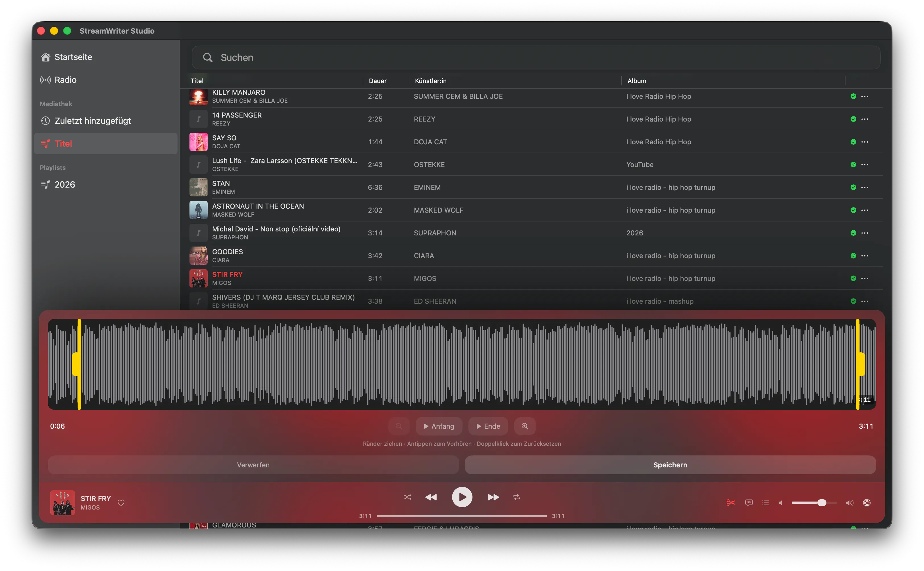Click the zoom in magnifier under waveform
Viewport: 924px width, 571px height.
pyautogui.click(x=525, y=426)
